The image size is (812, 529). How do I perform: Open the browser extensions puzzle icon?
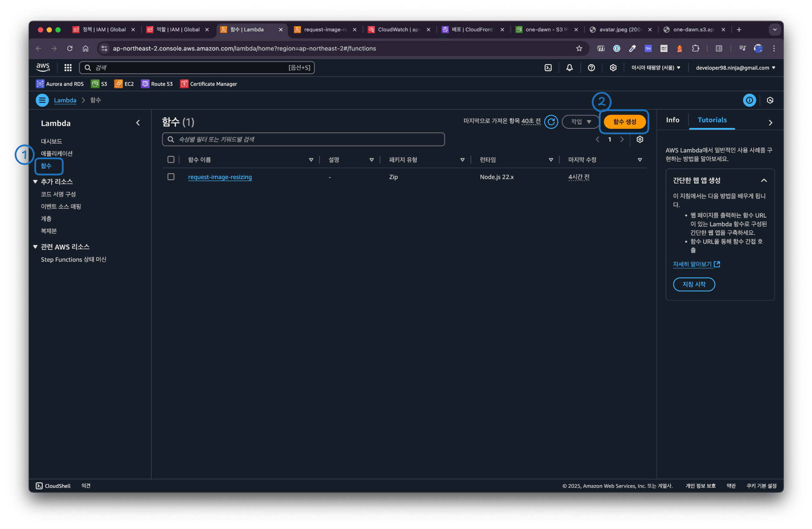point(696,48)
